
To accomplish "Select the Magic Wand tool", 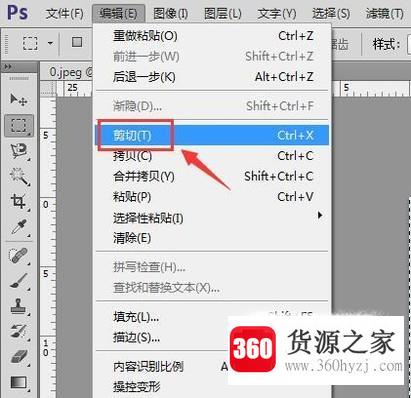I will tap(19, 176).
